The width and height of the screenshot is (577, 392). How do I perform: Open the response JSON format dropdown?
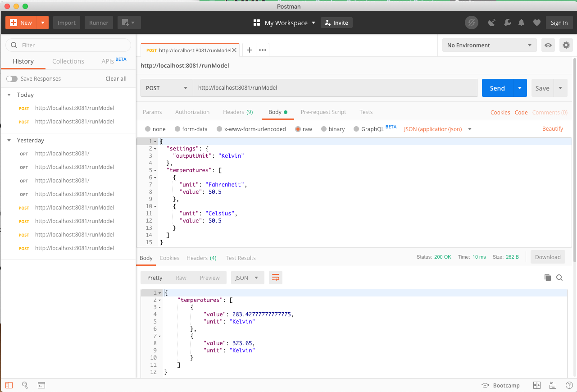point(247,278)
